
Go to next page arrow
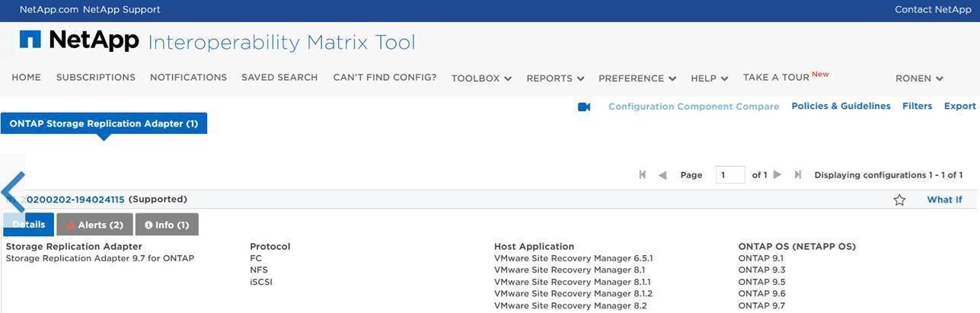[x=777, y=174]
